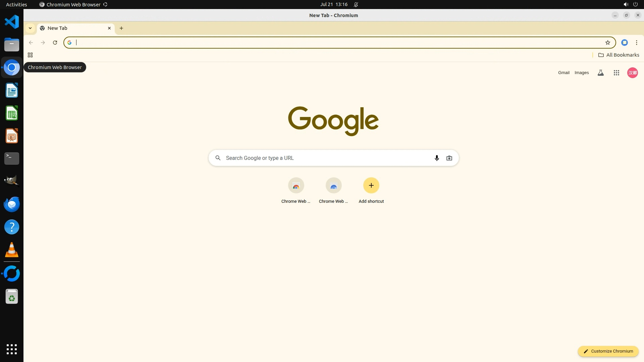Click the Customize Chromium button
Image resolution: width=644 pixels, height=362 pixels.
tap(608, 351)
